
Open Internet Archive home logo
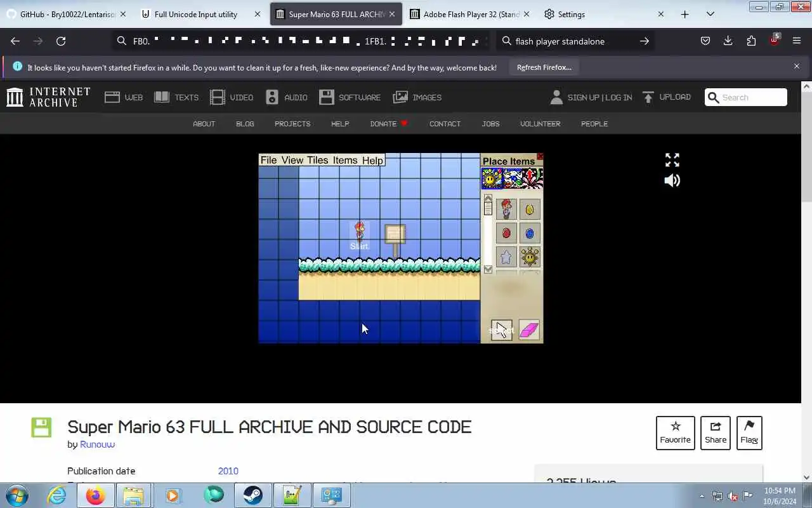pyautogui.click(x=48, y=97)
